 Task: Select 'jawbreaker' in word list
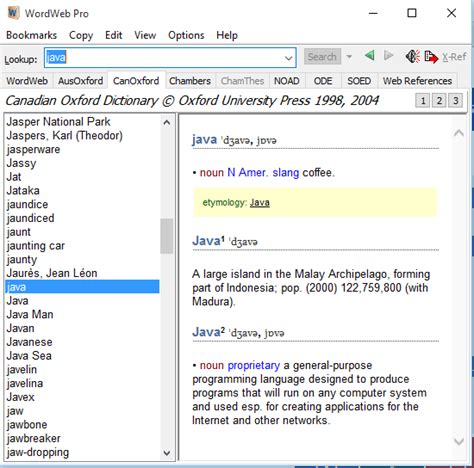click(x=82, y=438)
